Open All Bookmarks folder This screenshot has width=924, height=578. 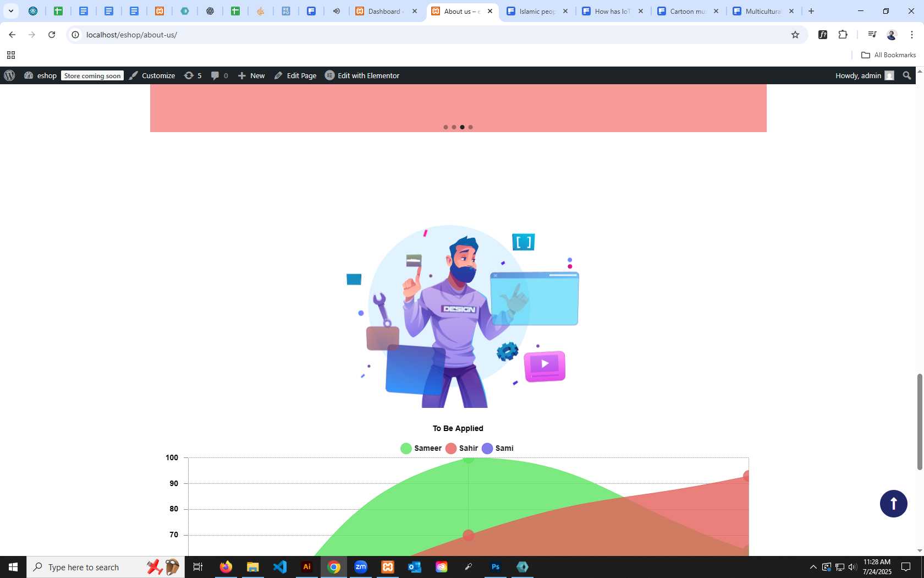pyautogui.click(x=888, y=55)
